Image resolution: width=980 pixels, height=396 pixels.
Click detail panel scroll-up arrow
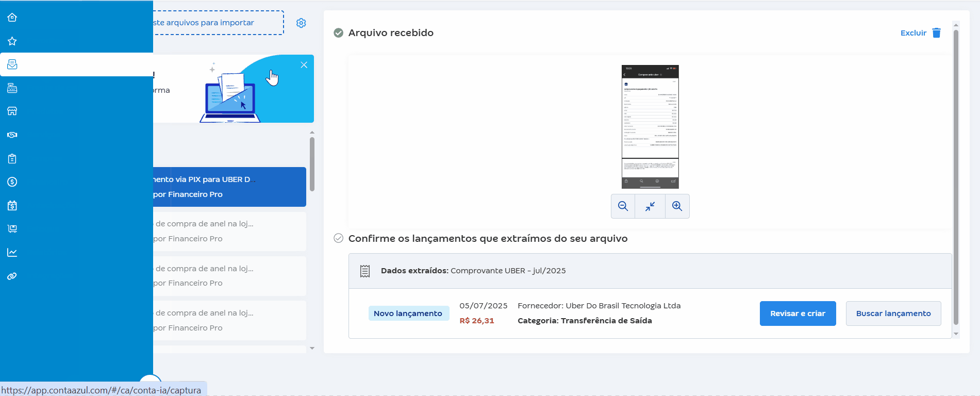click(x=956, y=25)
